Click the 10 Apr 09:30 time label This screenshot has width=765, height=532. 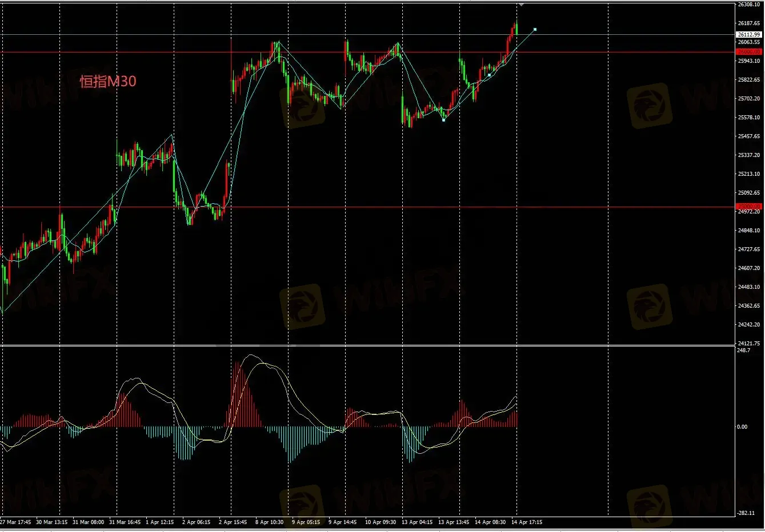click(x=381, y=522)
